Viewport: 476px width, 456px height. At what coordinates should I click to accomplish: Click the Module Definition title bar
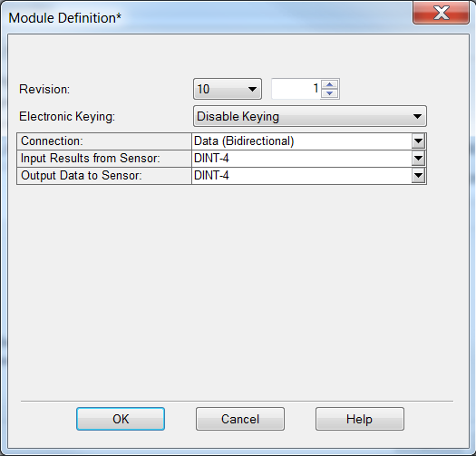(207, 17)
